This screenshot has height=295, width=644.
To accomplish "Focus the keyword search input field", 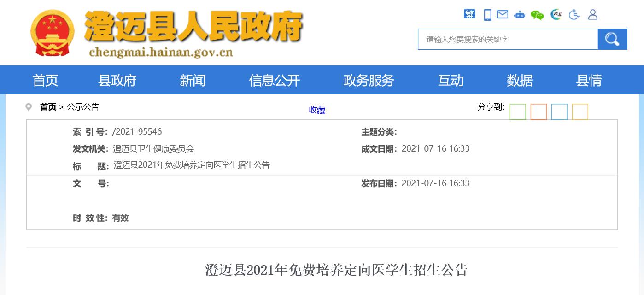I will click(508, 39).
